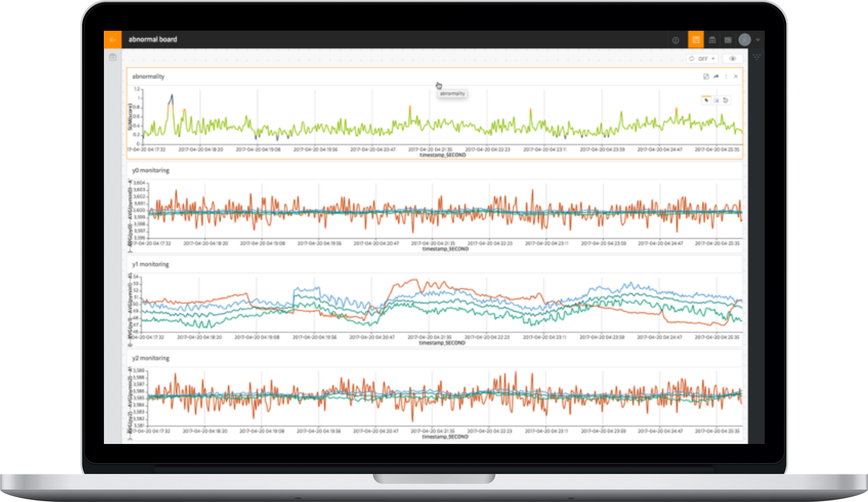This screenshot has height=502, width=868.
Task: Open the auto-refresh OFF dropdown
Action: pyautogui.click(x=703, y=59)
